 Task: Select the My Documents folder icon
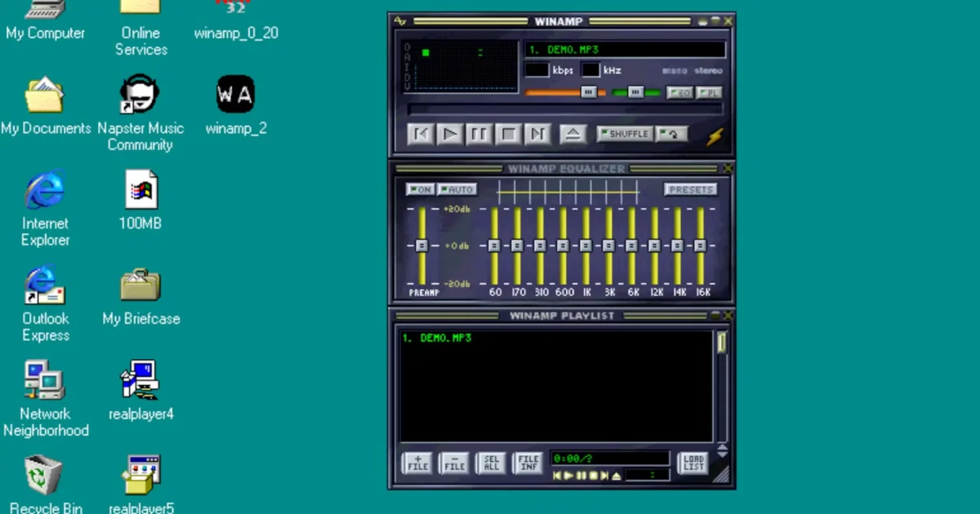(46, 106)
